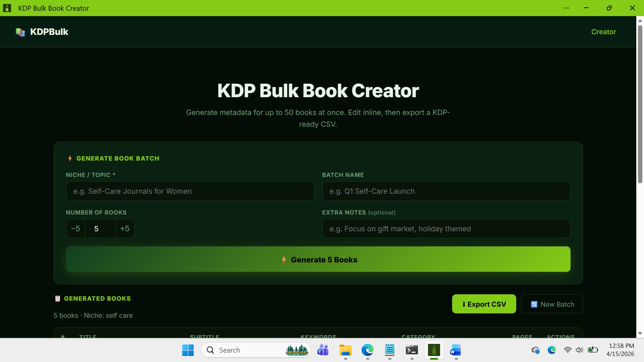Open Microsoft Word from taskbar
Viewport: 644px width, 362px height.
[x=455, y=350]
